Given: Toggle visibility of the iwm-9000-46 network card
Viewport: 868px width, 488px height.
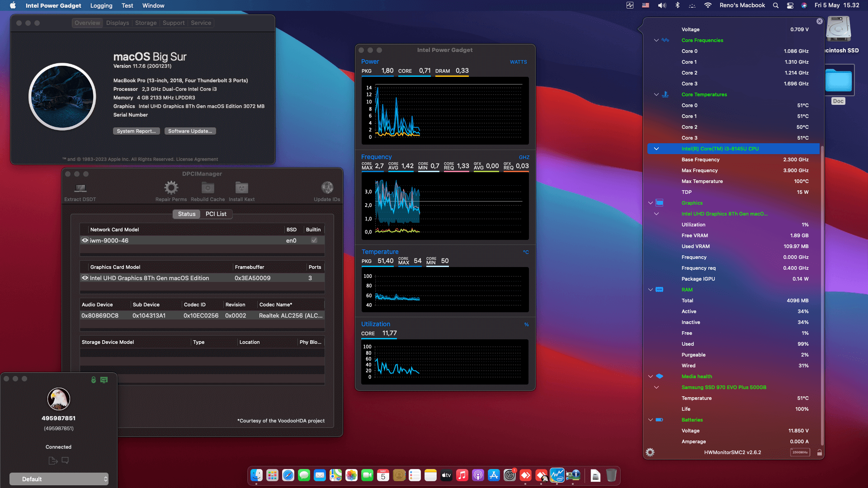Looking at the screenshot, I should [85, 240].
